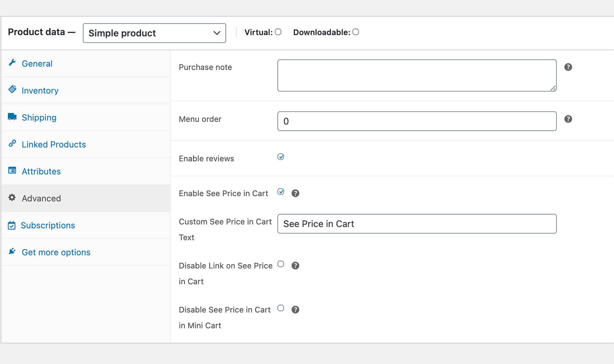The image size is (614, 364).
Task: Focus the Custom See Price in Cart text field
Action: [x=417, y=224]
